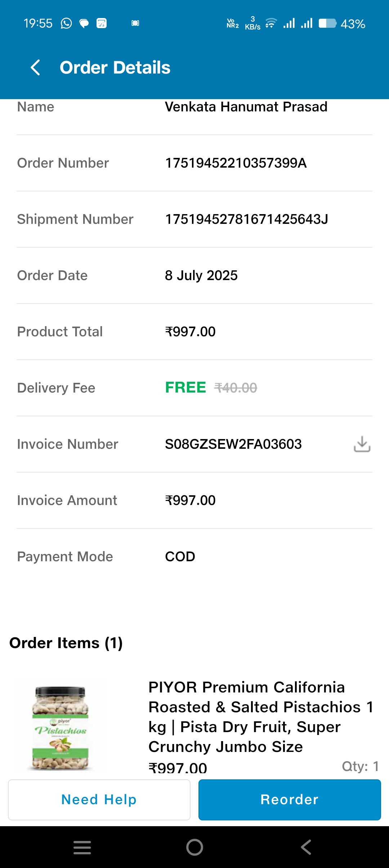Image resolution: width=389 pixels, height=868 pixels.
Task: Select the shipment number value
Action: point(246,219)
